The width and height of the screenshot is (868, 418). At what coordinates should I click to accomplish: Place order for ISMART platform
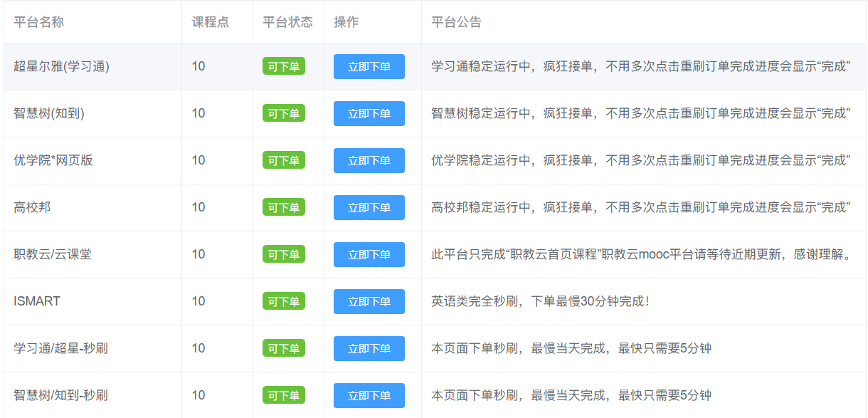[x=369, y=301]
